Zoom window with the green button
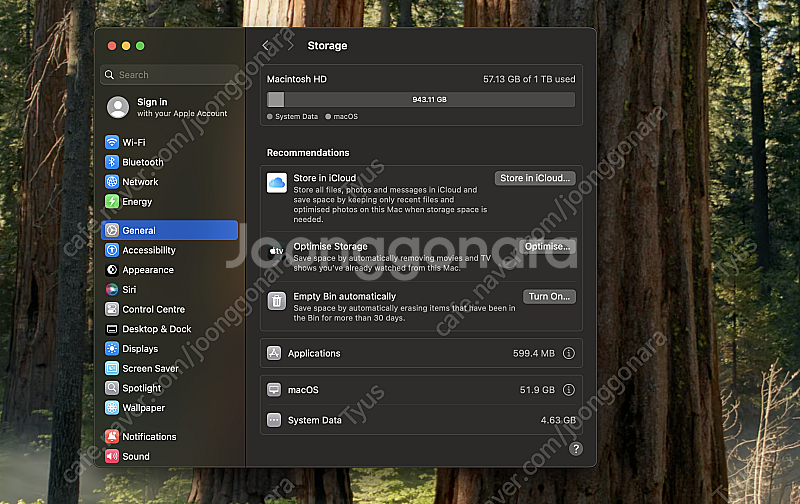This screenshot has height=504, width=800. click(x=140, y=46)
